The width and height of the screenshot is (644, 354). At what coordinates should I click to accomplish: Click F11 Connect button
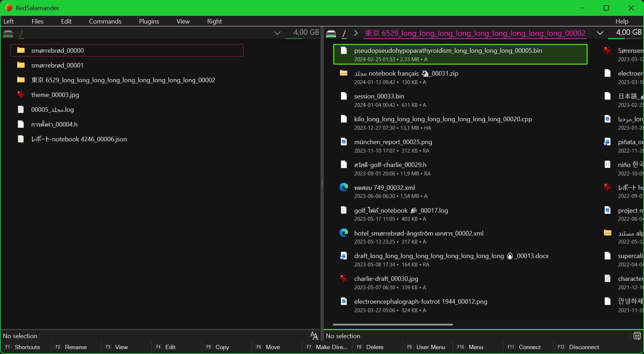(x=528, y=347)
